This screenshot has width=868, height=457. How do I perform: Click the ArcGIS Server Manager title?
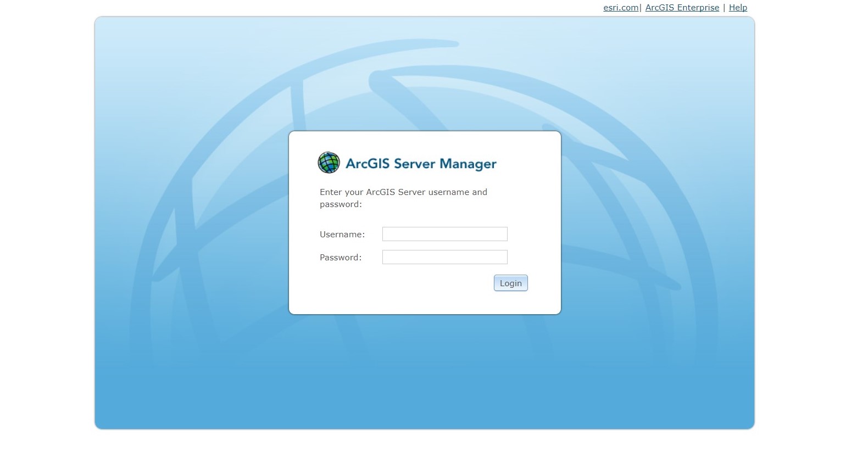pos(421,164)
